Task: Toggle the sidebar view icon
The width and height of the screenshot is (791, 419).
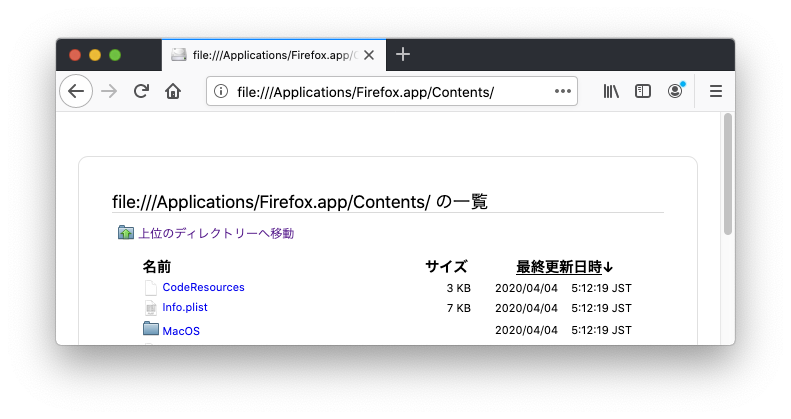Action: pyautogui.click(x=643, y=91)
